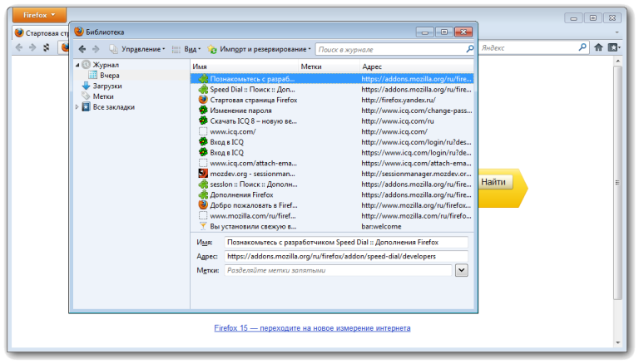The height and width of the screenshot is (364, 639).
Task: Select Стартовая страница Firefox entry
Action: tap(332, 100)
